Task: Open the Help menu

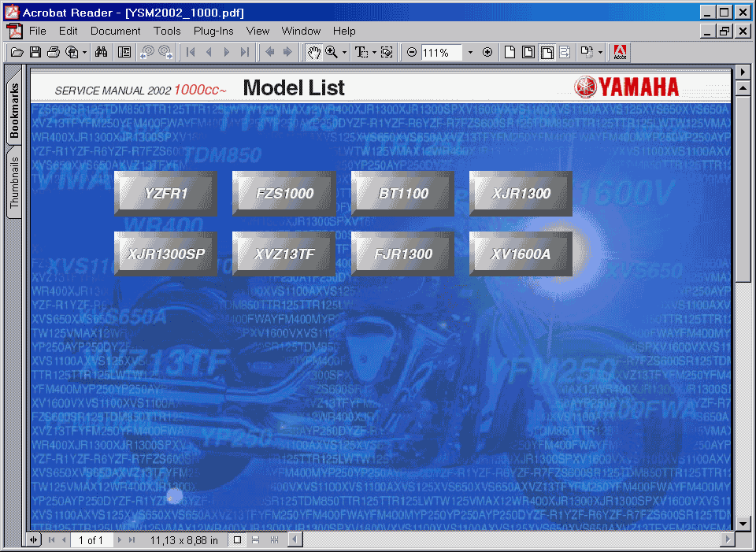Action: [344, 31]
